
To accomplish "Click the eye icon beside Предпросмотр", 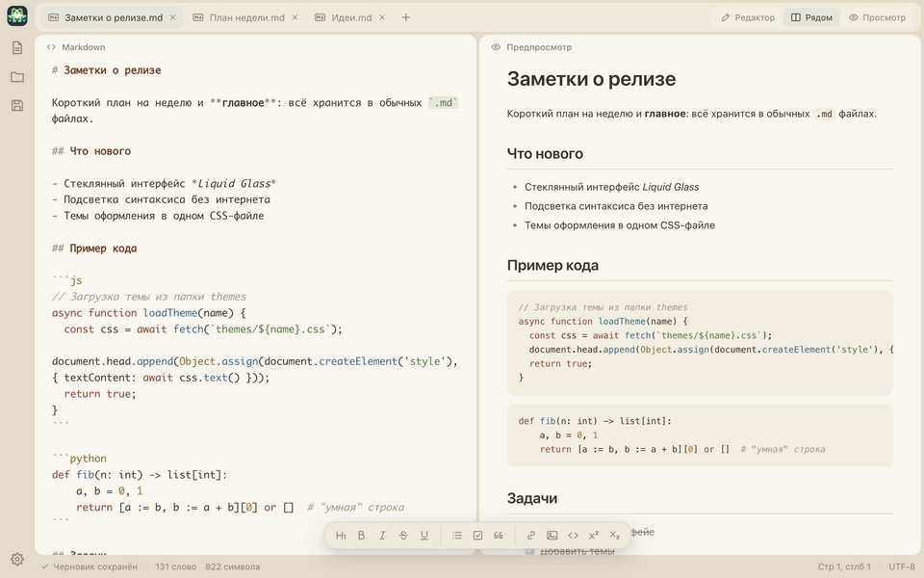I will (x=496, y=47).
